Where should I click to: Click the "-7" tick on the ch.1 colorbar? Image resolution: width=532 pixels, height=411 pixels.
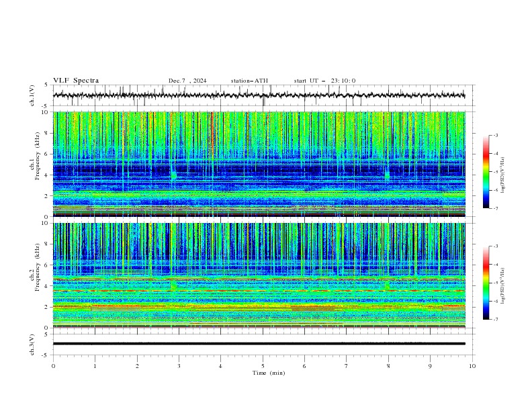click(x=496, y=208)
